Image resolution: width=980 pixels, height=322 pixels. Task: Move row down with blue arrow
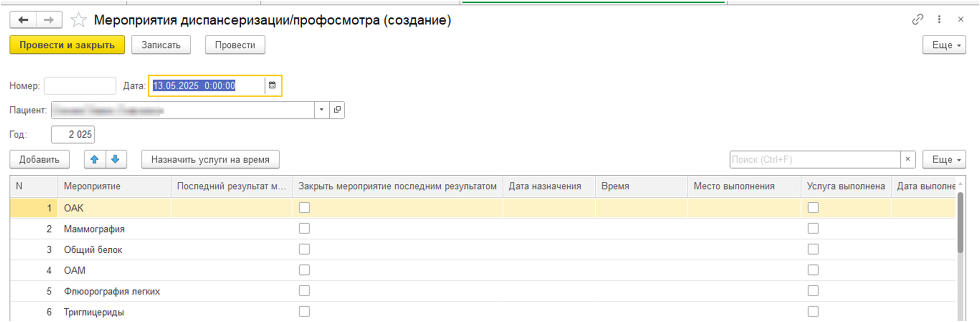[x=116, y=160]
